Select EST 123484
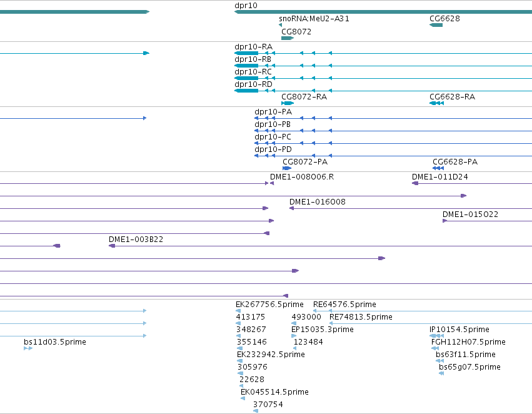Viewport: 532px width, 414px height. (x=308, y=343)
